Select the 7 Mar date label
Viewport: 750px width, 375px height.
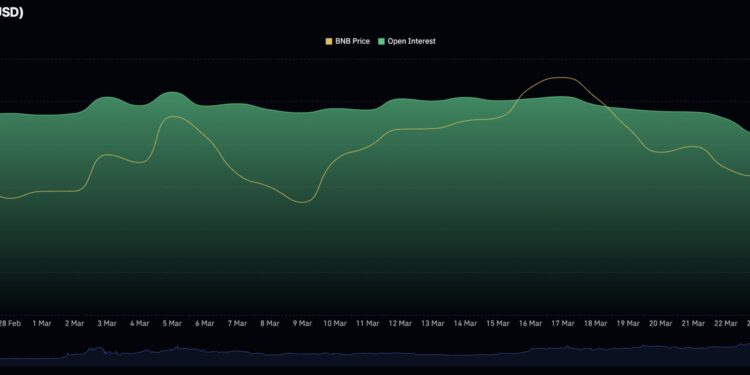(237, 323)
